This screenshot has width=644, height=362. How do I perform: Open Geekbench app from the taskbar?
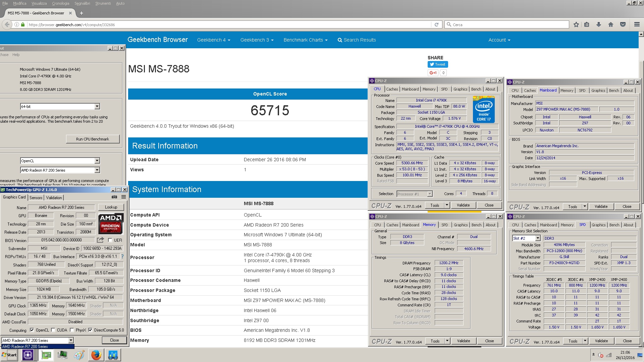click(113, 355)
